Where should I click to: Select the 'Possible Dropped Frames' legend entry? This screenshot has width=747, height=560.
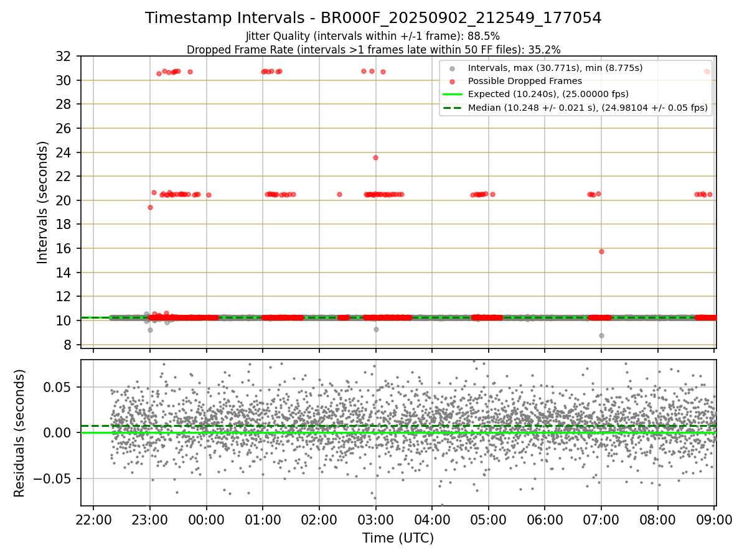coord(525,81)
